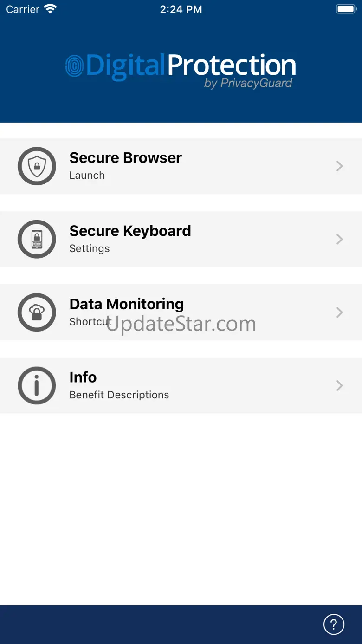Image resolution: width=362 pixels, height=644 pixels.
Task: Select the Secure Keyboard title
Action: pos(130,231)
